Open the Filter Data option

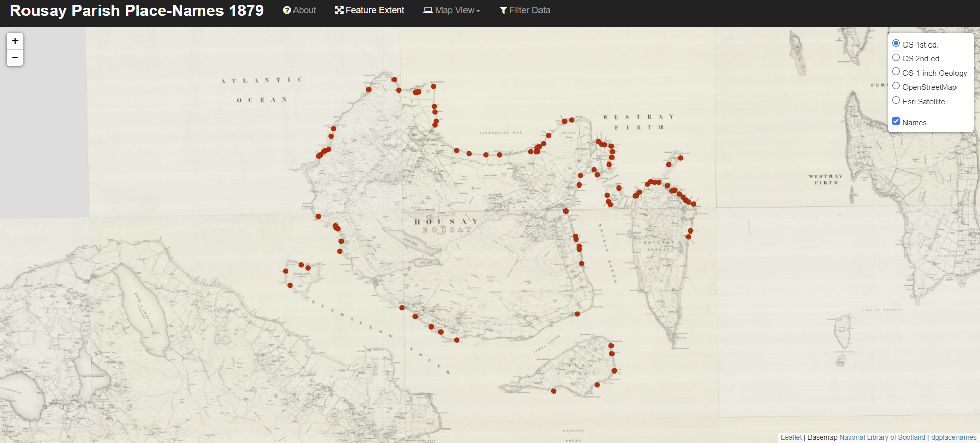[525, 10]
